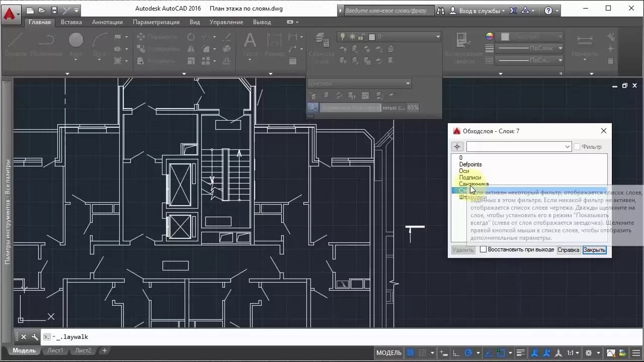Toggle ortho mode in status bar

tap(456, 353)
